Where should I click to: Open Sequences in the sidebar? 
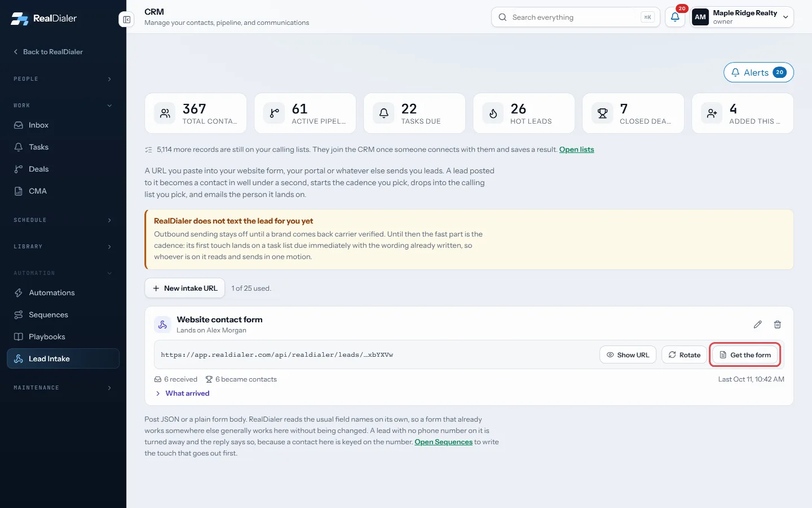pyautogui.click(x=63, y=315)
